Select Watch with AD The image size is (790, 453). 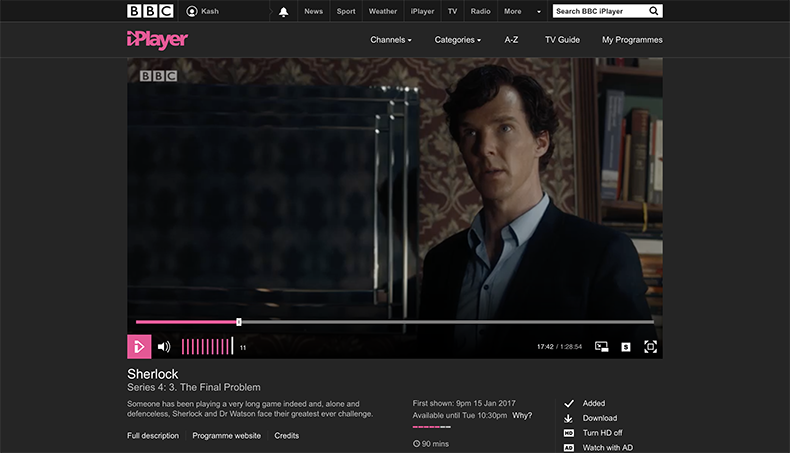[x=608, y=447]
